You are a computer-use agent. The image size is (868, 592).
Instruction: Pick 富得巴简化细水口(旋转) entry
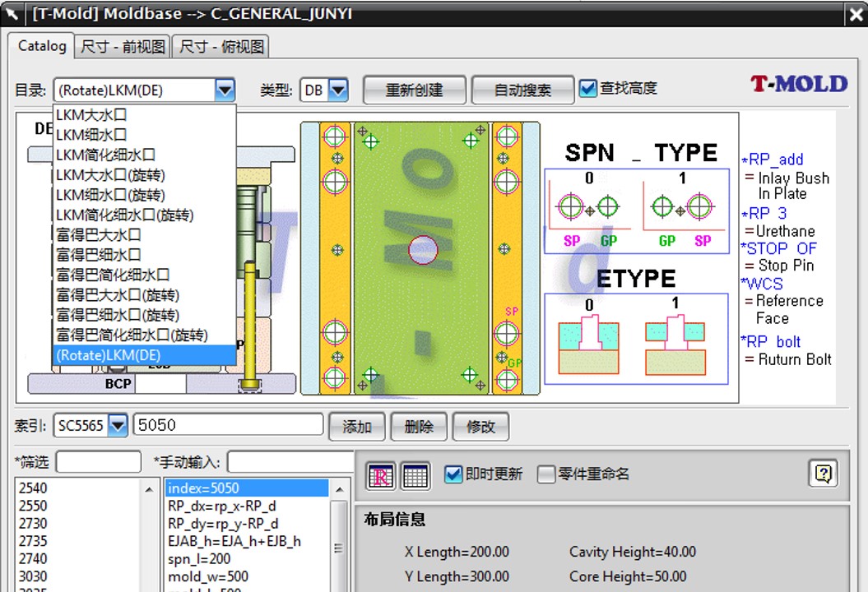point(145,335)
